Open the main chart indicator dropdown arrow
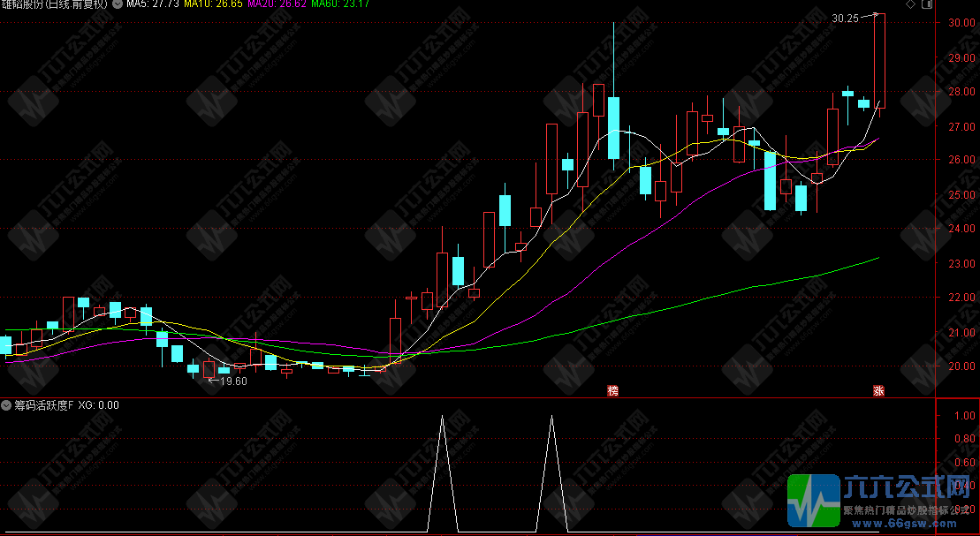This screenshot has height=536, width=980. click(x=118, y=4)
